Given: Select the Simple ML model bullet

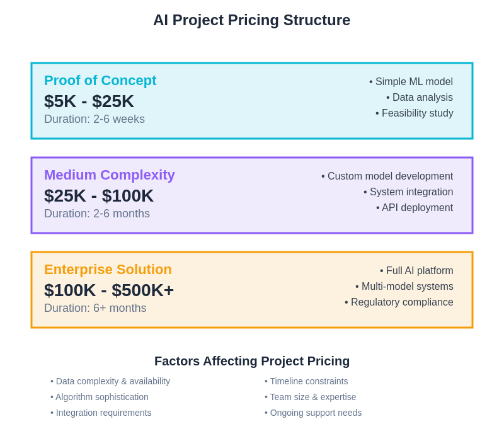Looking at the screenshot, I should click(411, 82).
